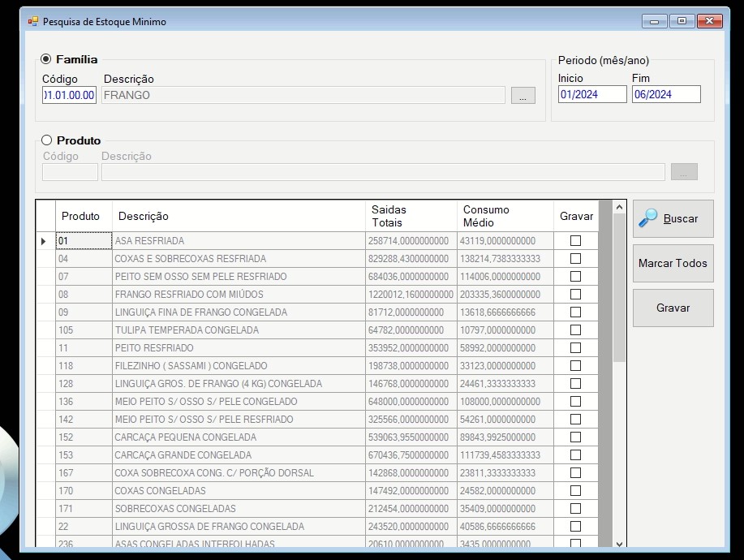744x560 pixels.
Task: Select the Produto radio button
Action: point(46,140)
